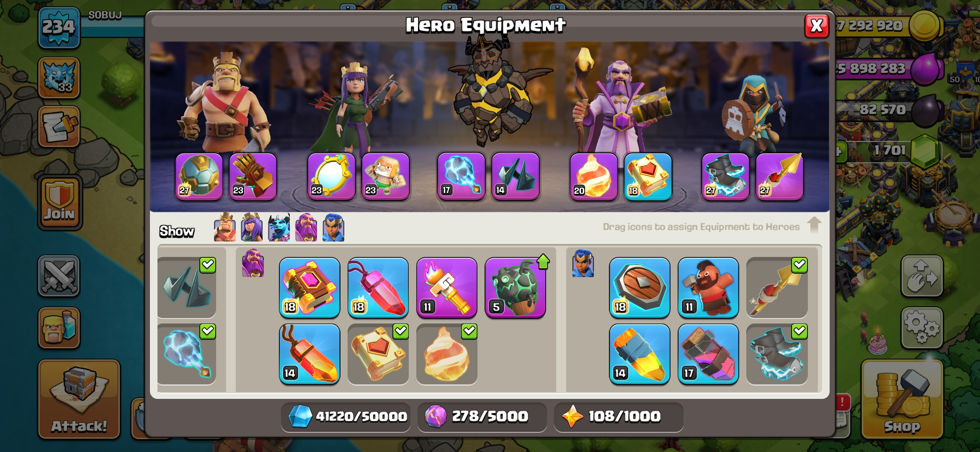Choose the level 5 green fireball equipment
980x452 pixels.
515,288
